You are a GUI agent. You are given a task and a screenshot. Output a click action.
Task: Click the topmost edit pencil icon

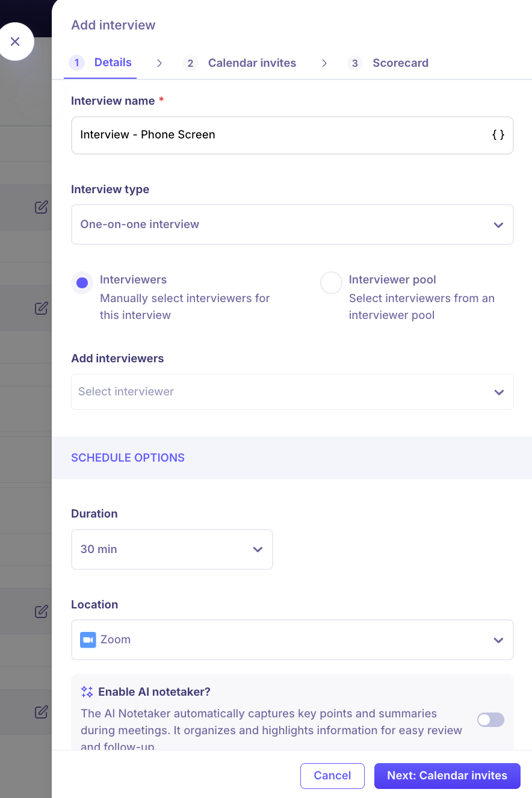[41, 208]
